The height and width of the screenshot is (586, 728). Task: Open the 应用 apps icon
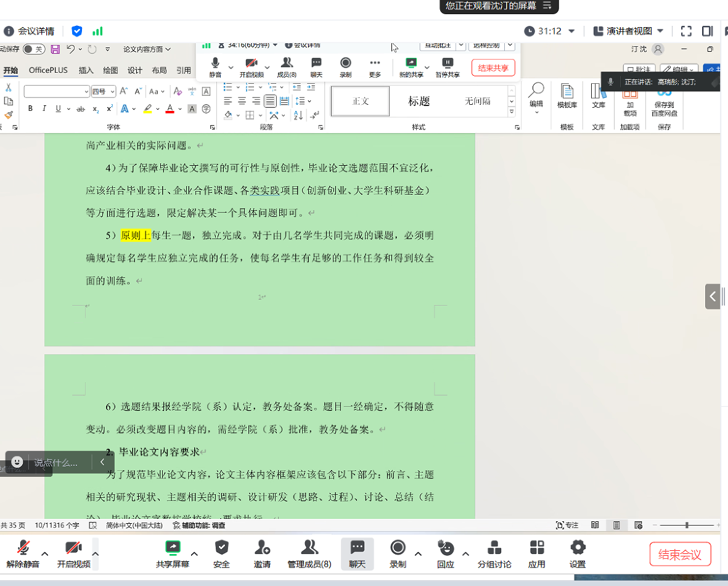point(537,548)
